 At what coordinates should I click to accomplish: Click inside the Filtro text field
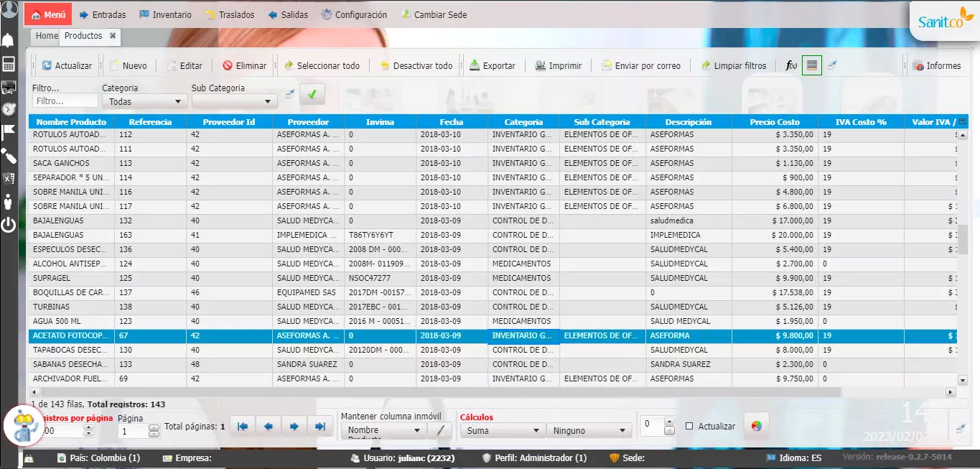coord(65,102)
